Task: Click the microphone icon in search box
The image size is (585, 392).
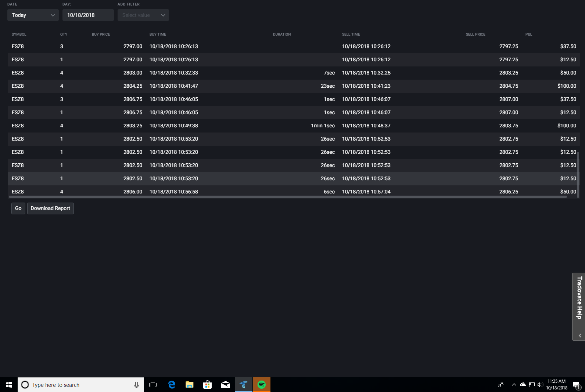Action: 136,385
